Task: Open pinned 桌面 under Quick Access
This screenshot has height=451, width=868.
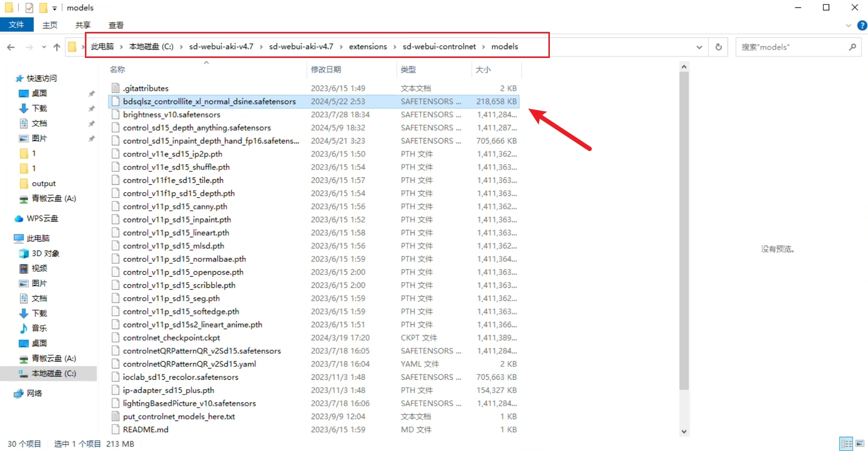Action: 39,93
